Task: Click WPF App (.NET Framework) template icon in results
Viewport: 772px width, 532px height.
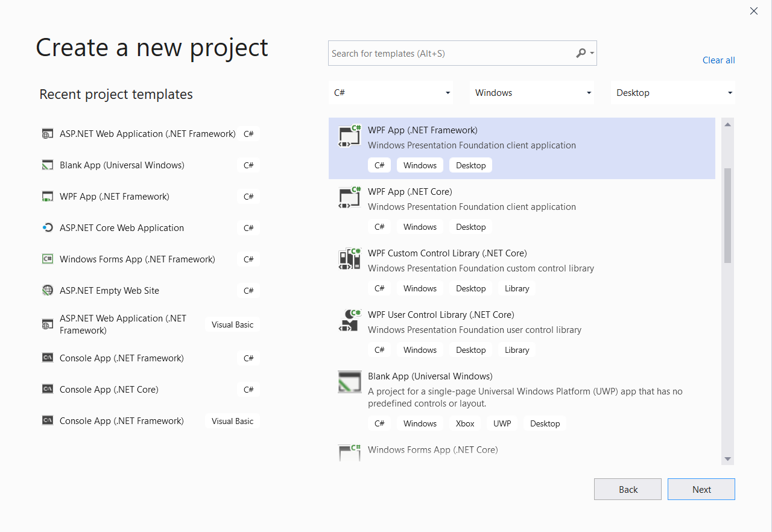Action: [349, 136]
